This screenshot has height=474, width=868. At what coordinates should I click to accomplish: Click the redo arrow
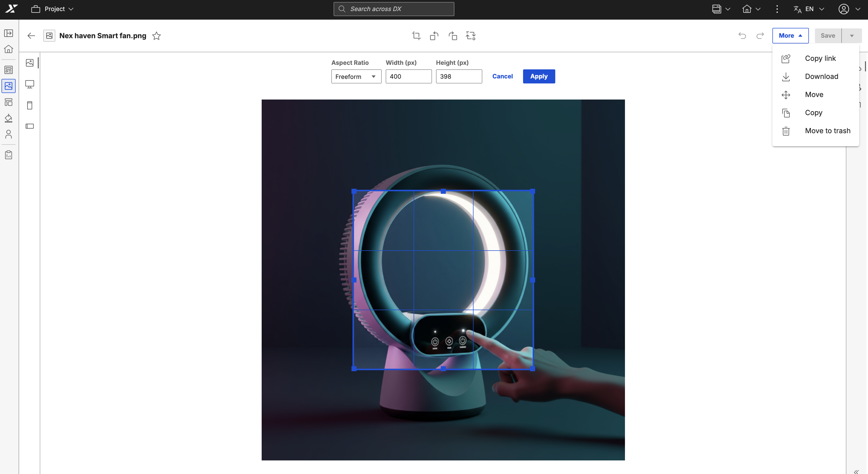(x=760, y=36)
